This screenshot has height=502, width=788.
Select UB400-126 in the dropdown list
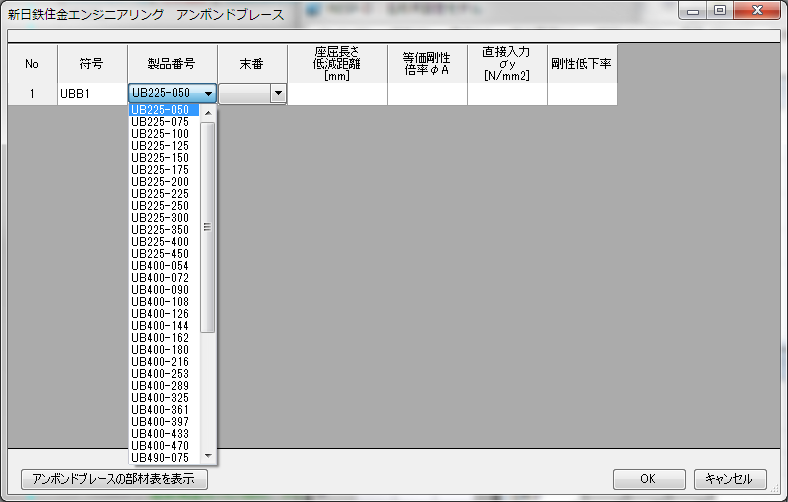[x=164, y=314]
